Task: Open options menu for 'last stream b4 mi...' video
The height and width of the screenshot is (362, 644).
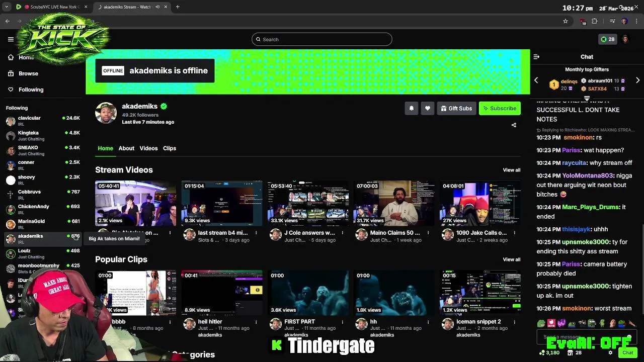Action: [x=256, y=233]
